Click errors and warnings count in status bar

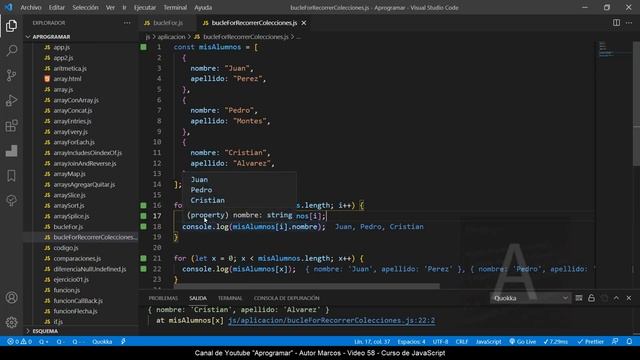[x=20, y=342]
